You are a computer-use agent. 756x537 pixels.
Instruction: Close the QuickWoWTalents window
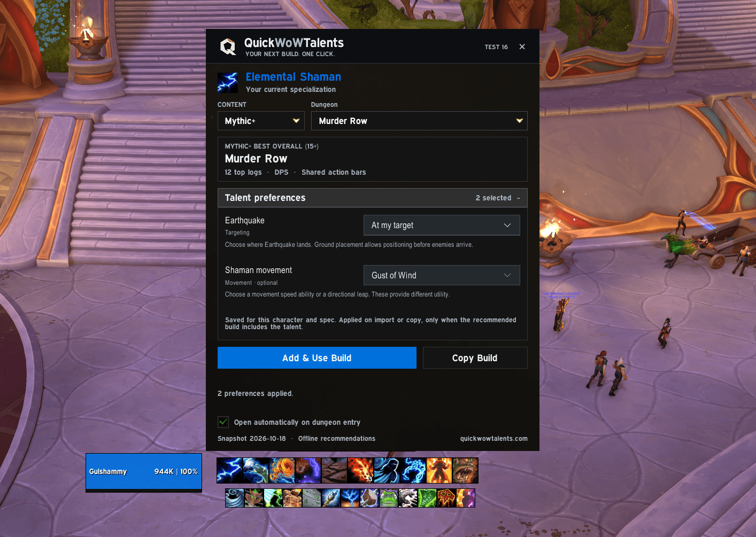(x=522, y=46)
